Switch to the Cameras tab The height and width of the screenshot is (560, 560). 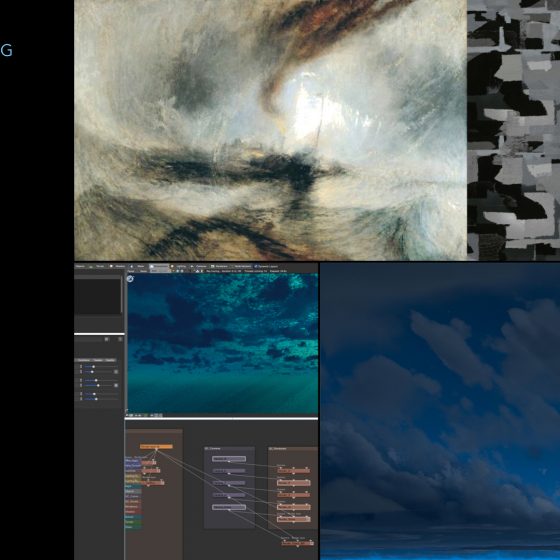199,266
